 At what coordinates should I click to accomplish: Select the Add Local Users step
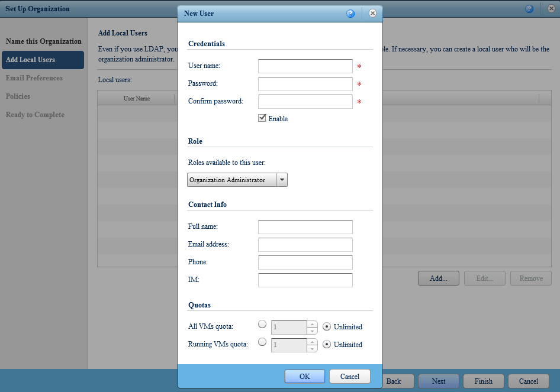[43, 60]
